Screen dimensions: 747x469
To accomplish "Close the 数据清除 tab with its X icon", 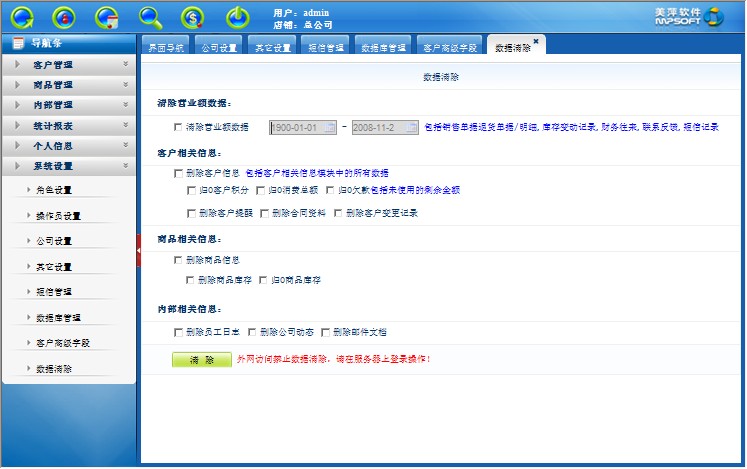I will 536,41.
